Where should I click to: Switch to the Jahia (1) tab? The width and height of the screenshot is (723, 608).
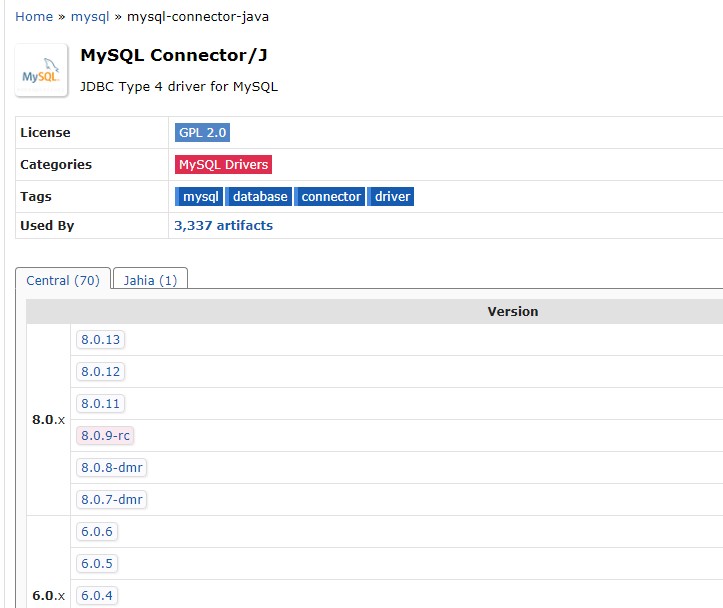(x=150, y=280)
